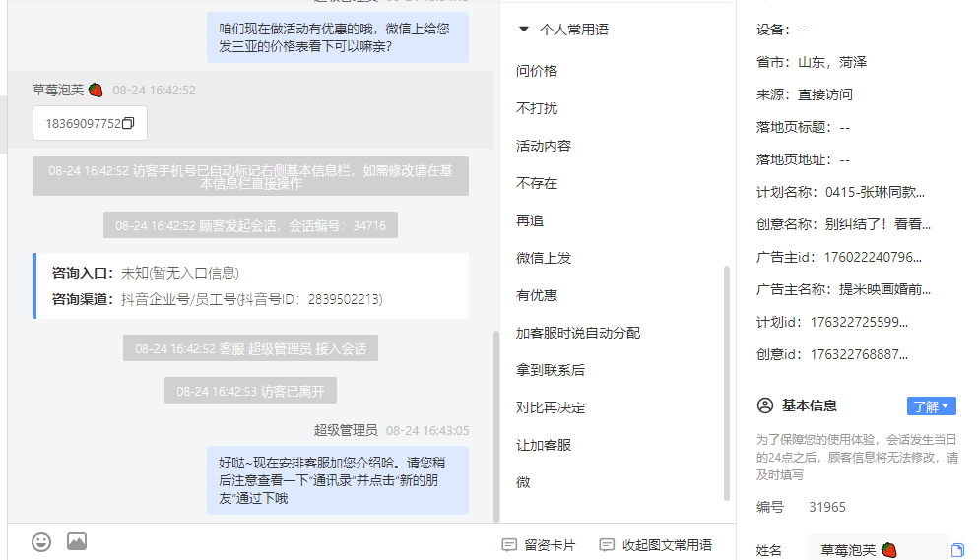Click the copy icon beside 姓名 field
Screen dimensions: 980x560
pyautogui.click(x=957, y=550)
